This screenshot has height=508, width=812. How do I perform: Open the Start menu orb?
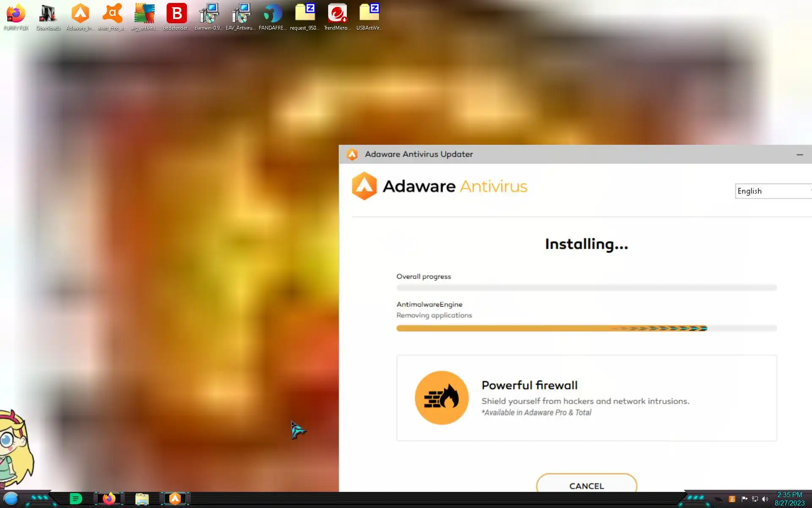(x=11, y=499)
